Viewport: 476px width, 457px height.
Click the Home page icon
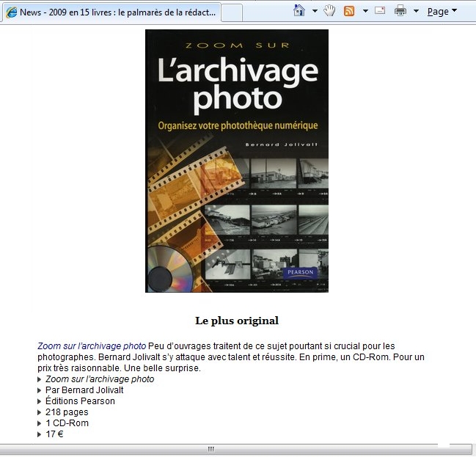(x=299, y=11)
